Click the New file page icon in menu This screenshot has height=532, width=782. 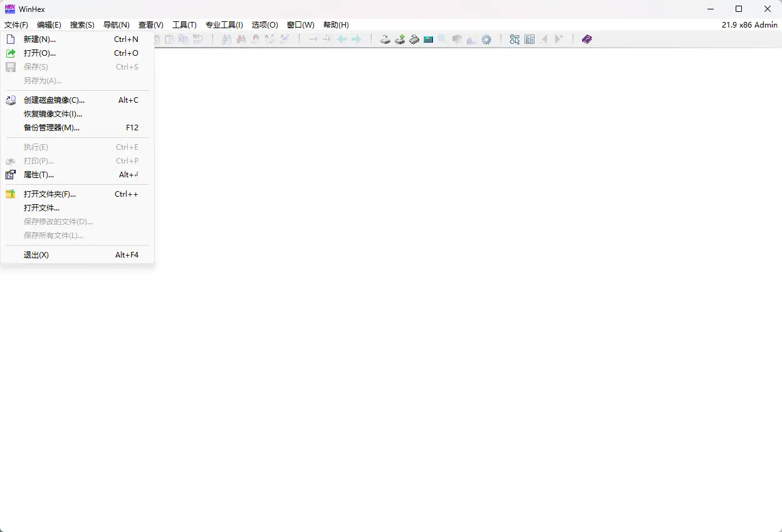[x=11, y=39]
